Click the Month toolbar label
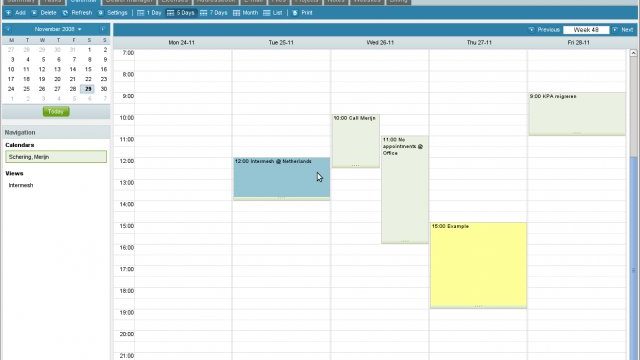 point(250,13)
